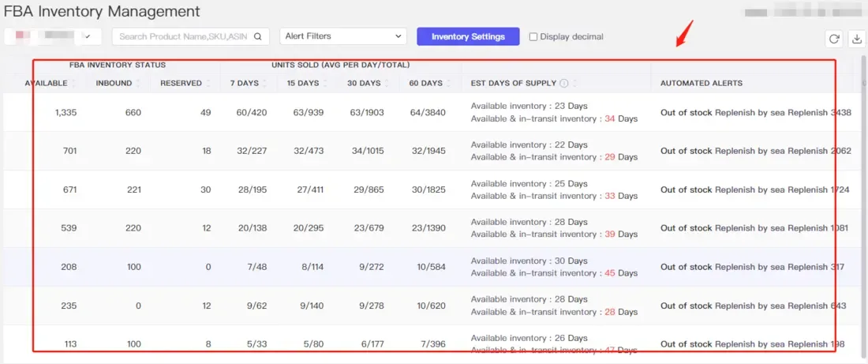Viewport: 868px width, 364px height.
Task: Click the available value 235
Action: [69, 306]
